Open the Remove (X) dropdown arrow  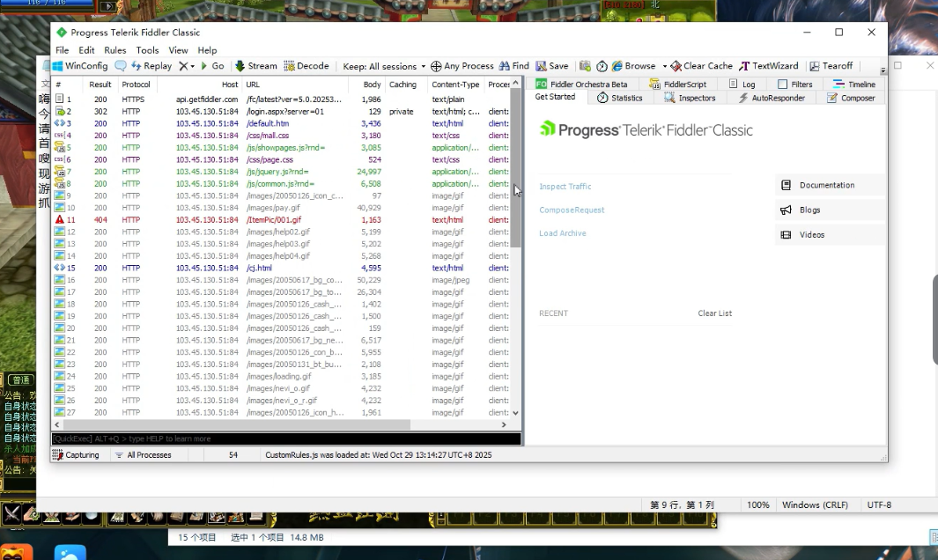192,66
